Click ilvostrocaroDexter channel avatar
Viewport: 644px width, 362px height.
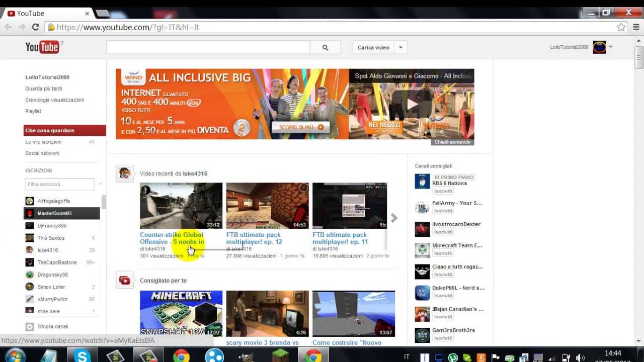coord(422,229)
